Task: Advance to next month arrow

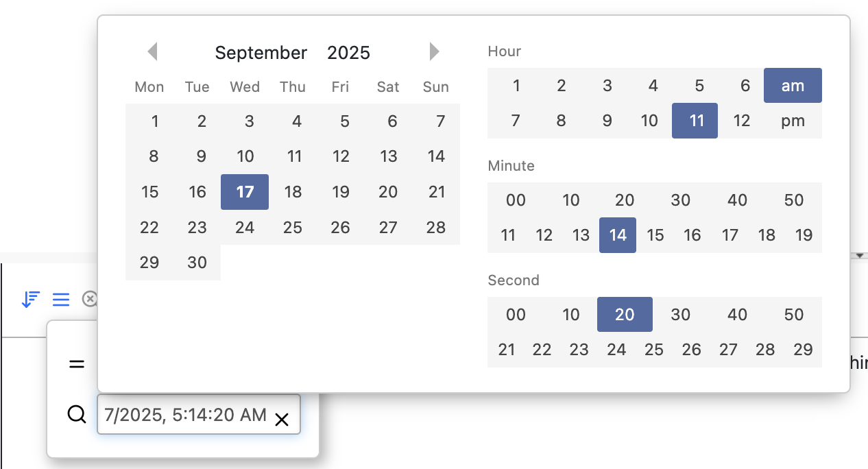Action: (x=434, y=51)
